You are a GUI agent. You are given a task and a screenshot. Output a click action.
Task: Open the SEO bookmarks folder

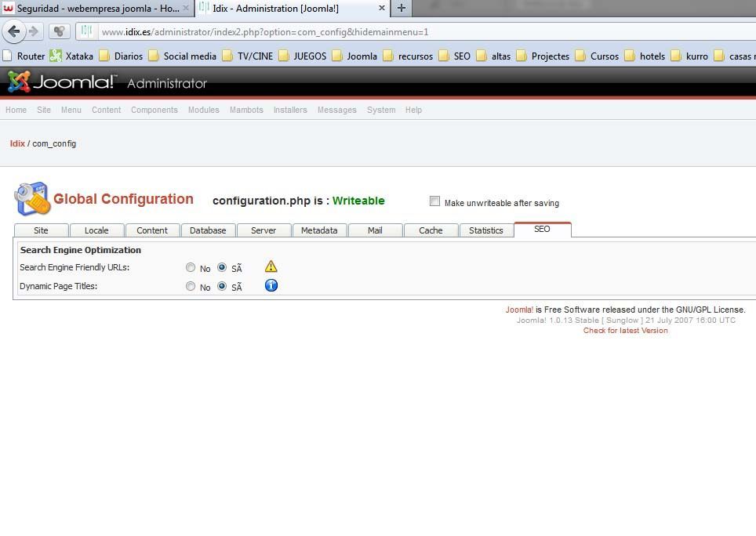pos(454,56)
